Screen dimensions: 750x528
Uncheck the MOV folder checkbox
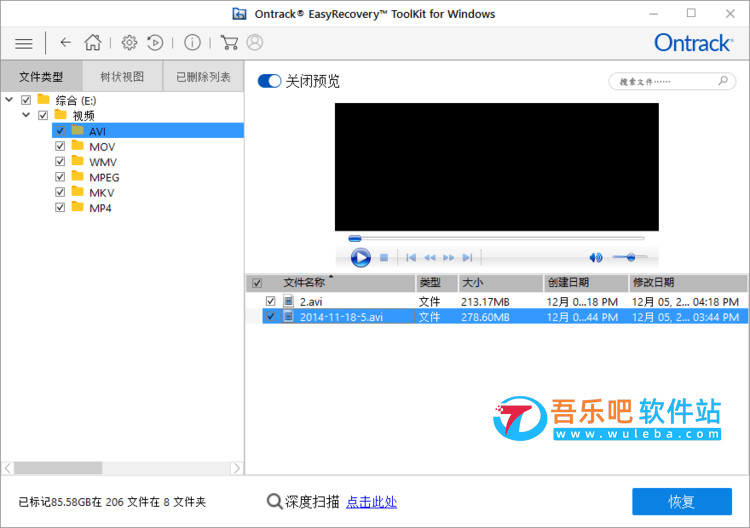pos(61,146)
